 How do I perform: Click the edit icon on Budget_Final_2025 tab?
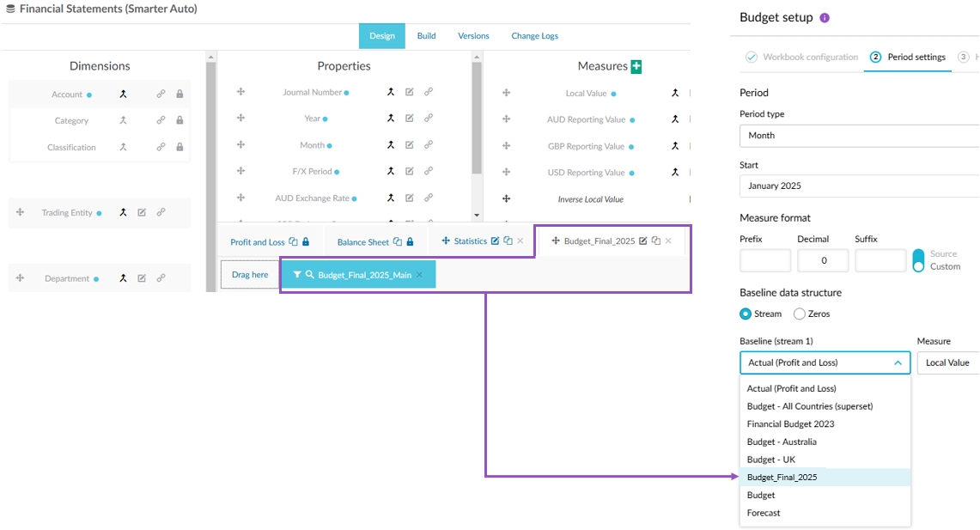(643, 241)
